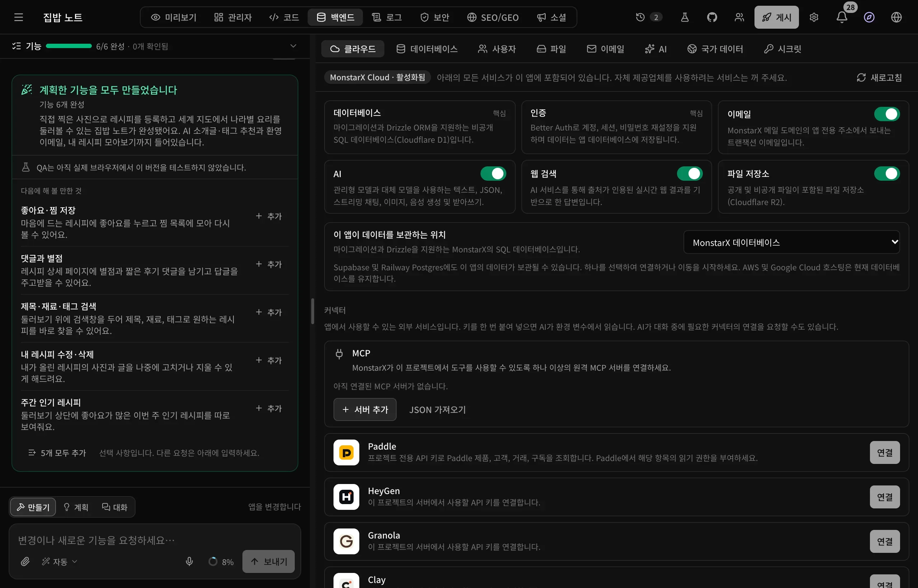Select the 만들기 mode
The height and width of the screenshot is (588, 918).
[33, 507]
